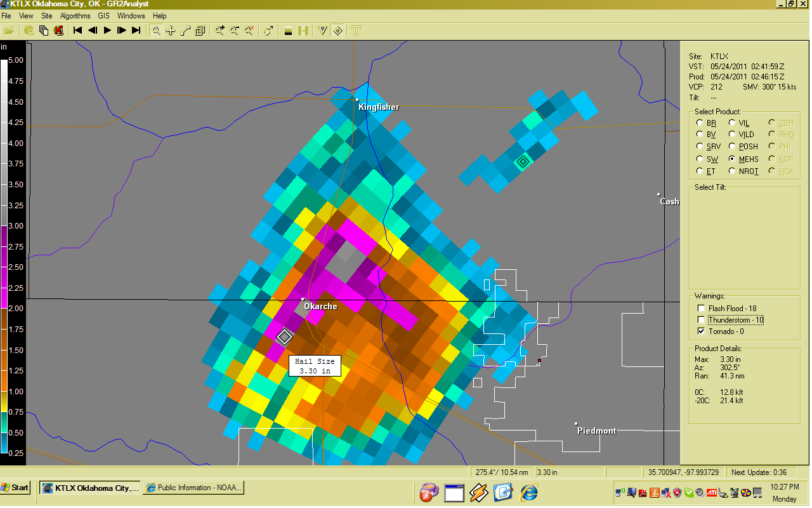Select the pan crosshair tool
The width and height of the screenshot is (812, 508).
coord(171,30)
